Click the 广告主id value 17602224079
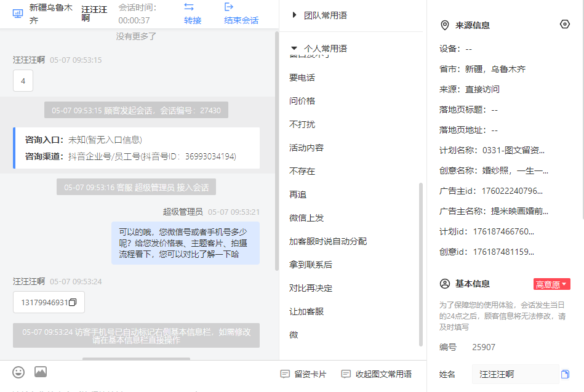The height and width of the screenshot is (392, 584). 512,191
